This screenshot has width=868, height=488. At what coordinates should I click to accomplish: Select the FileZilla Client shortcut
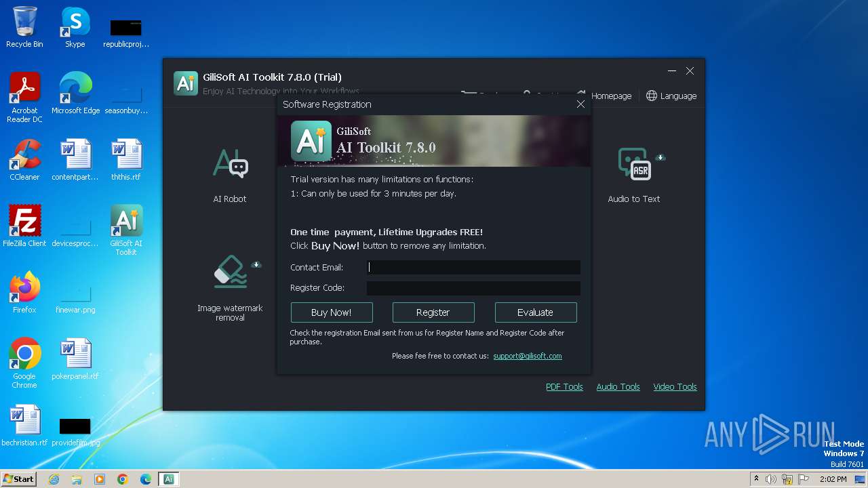click(24, 226)
